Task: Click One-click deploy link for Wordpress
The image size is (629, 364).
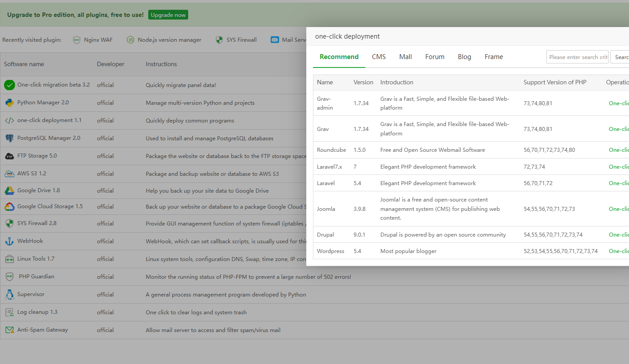Action: pos(619,251)
